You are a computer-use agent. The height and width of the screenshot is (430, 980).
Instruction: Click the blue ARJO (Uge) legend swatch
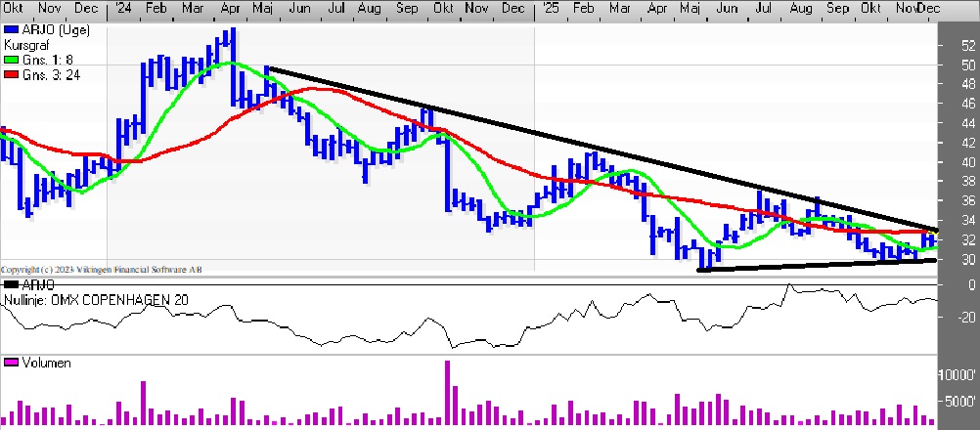click(x=11, y=31)
